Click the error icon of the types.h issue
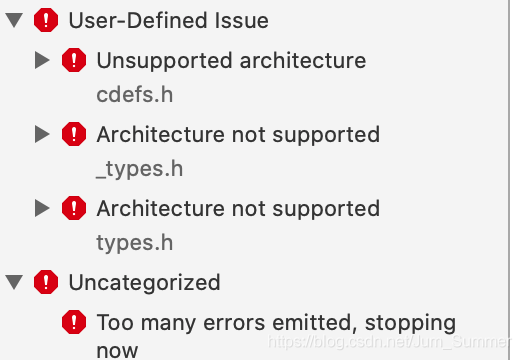The width and height of the screenshot is (522, 360). coord(74,208)
